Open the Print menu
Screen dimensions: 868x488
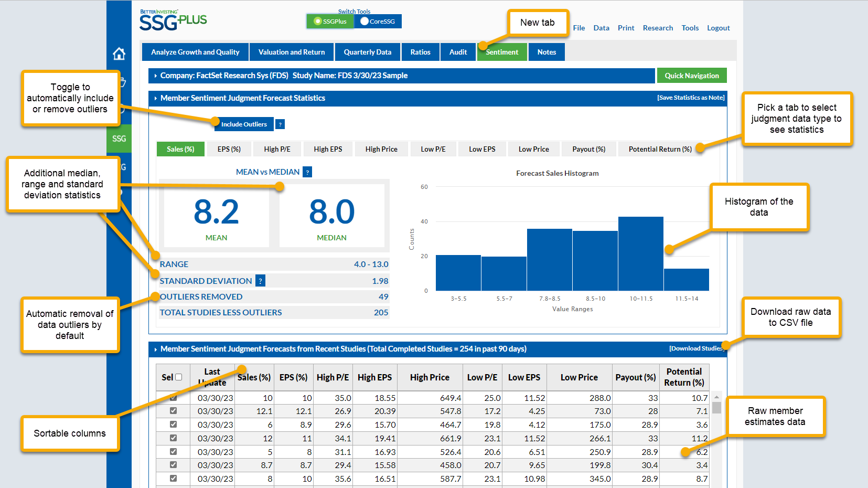pyautogui.click(x=626, y=28)
